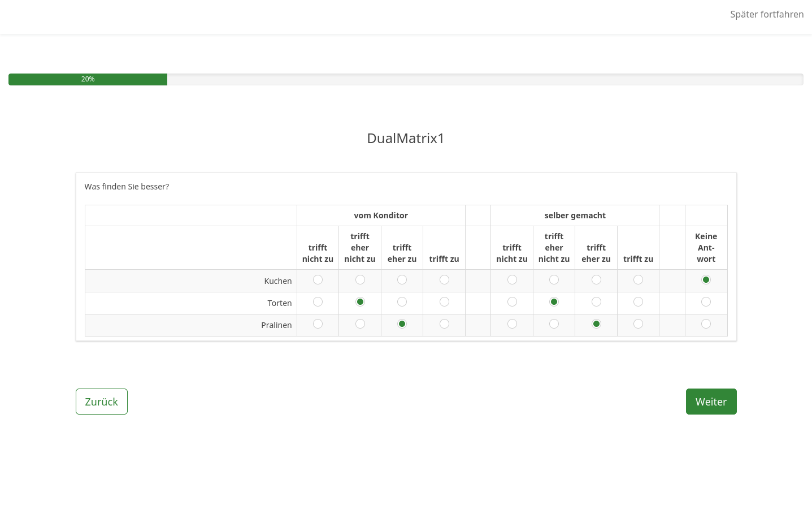The width and height of the screenshot is (812, 509).
Task: Choose vom Konditor 'trifft zu' for Kuchen
Action: pos(444,280)
